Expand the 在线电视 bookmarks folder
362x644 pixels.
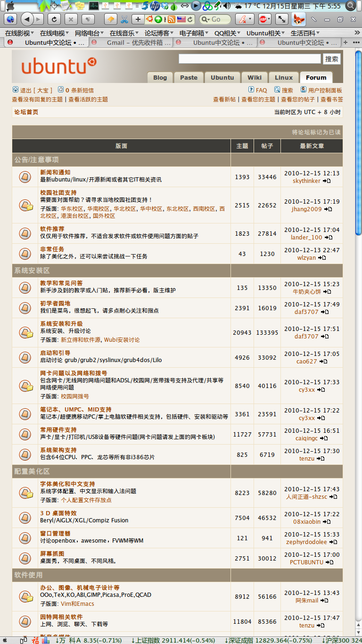tap(54, 33)
